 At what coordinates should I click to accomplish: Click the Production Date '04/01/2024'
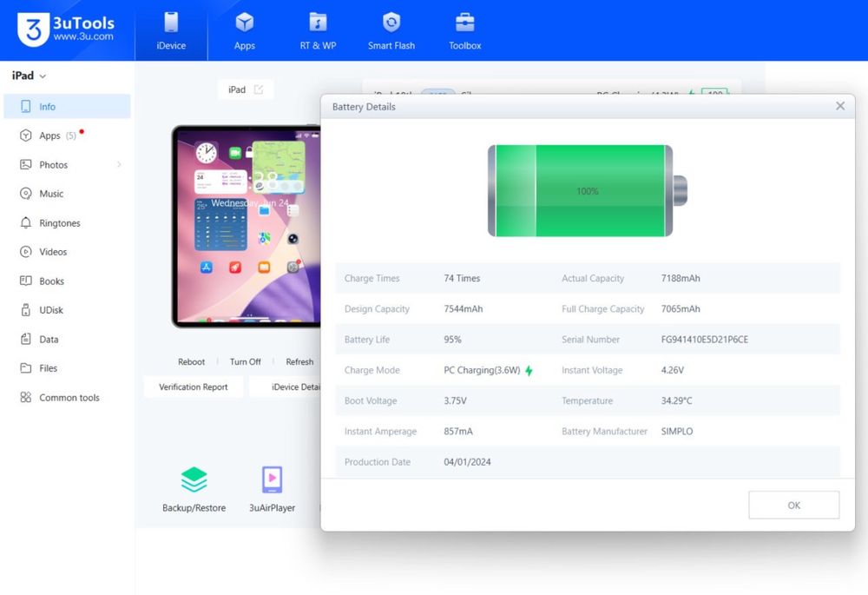tap(467, 462)
